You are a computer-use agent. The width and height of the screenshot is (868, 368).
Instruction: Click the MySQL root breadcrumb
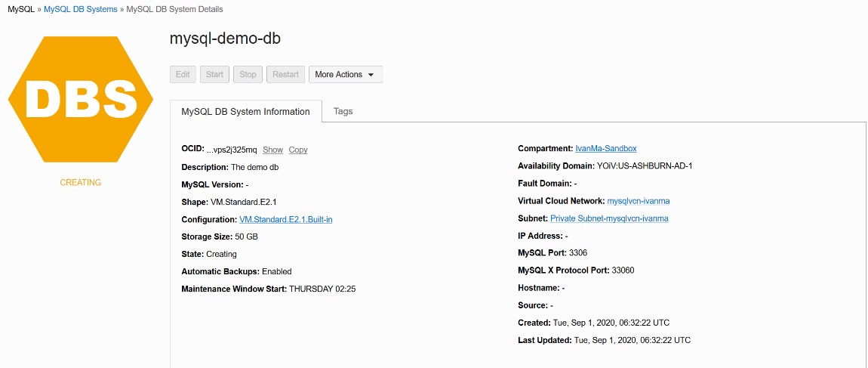pos(20,9)
